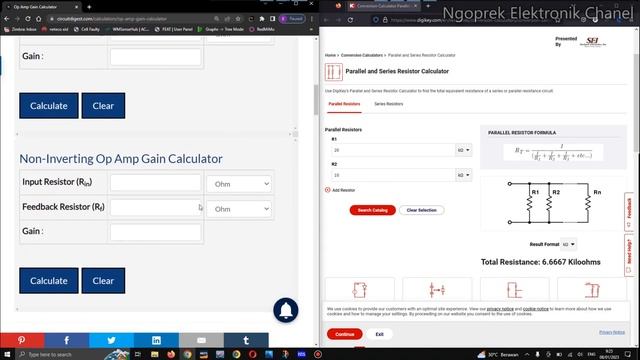Share the page on Pinterest
The height and width of the screenshot is (360, 640).
(22, 340)
